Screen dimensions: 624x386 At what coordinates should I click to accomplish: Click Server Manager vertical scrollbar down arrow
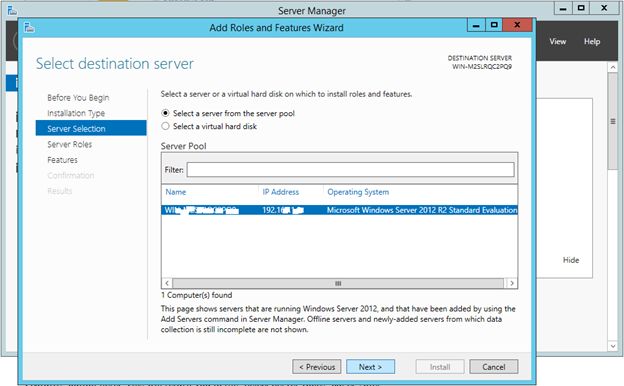[x=613, y=346]
